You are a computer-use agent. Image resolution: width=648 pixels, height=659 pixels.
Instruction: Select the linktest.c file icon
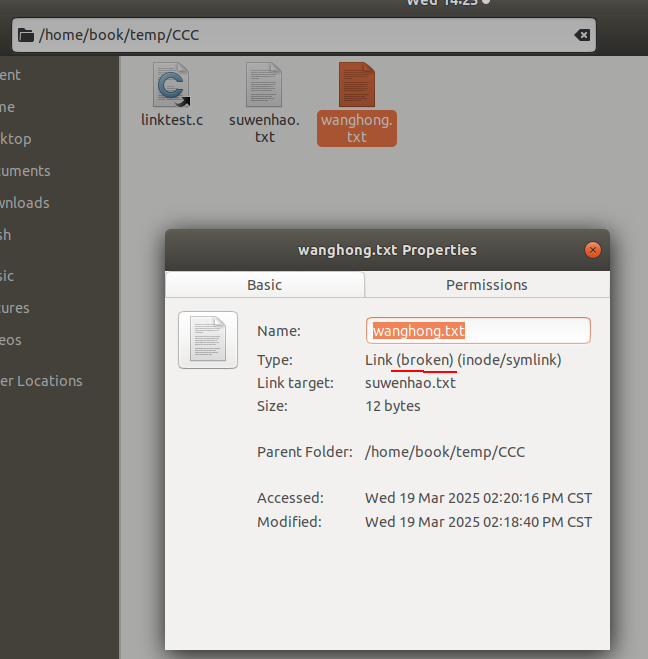click(x=171, y=84)
